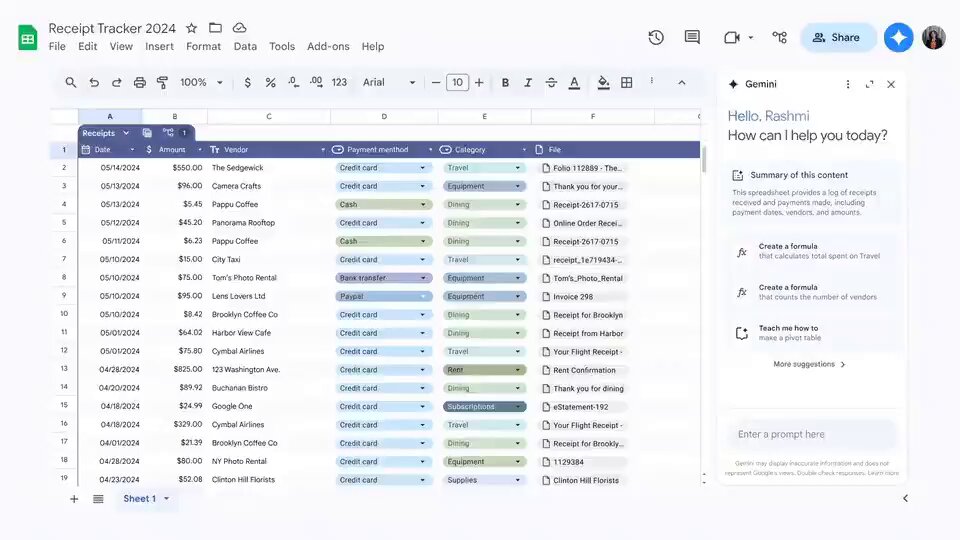The height and width of the screenshot is (540, 960).
Task: Open version history clock icon
Action: pos(656,37)
